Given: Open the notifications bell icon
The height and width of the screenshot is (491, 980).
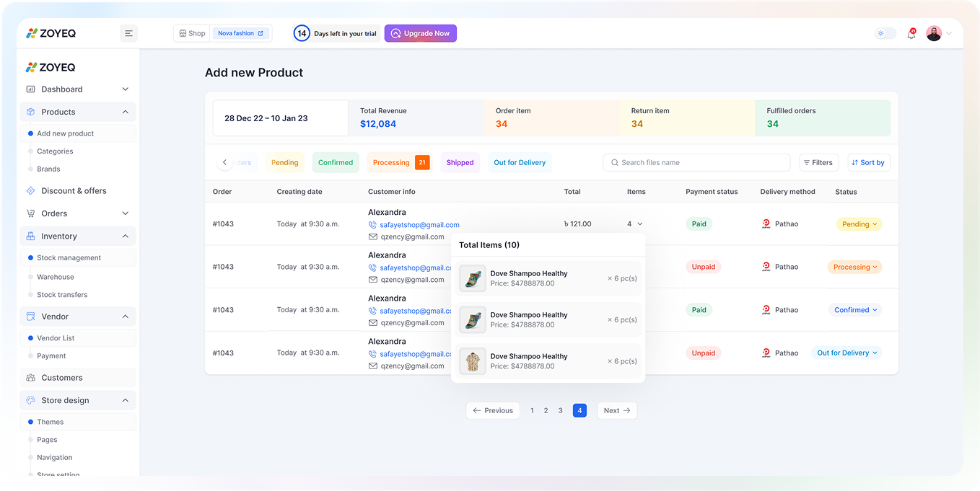Looking at the screenshot, I should pyautogui.click(x=911, y=34).
